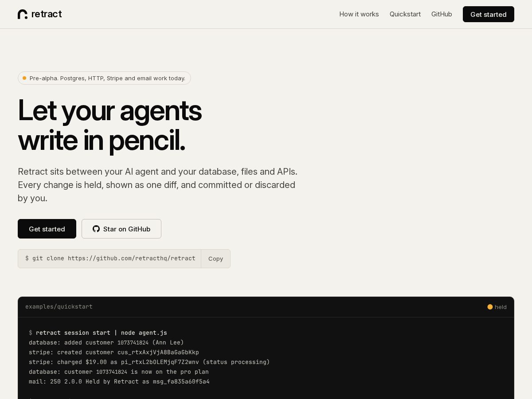Click the GitHub octocat icon in Star button
Viewport: 532px width, 399px height.
pyautogui.click(x=96, y=229)
